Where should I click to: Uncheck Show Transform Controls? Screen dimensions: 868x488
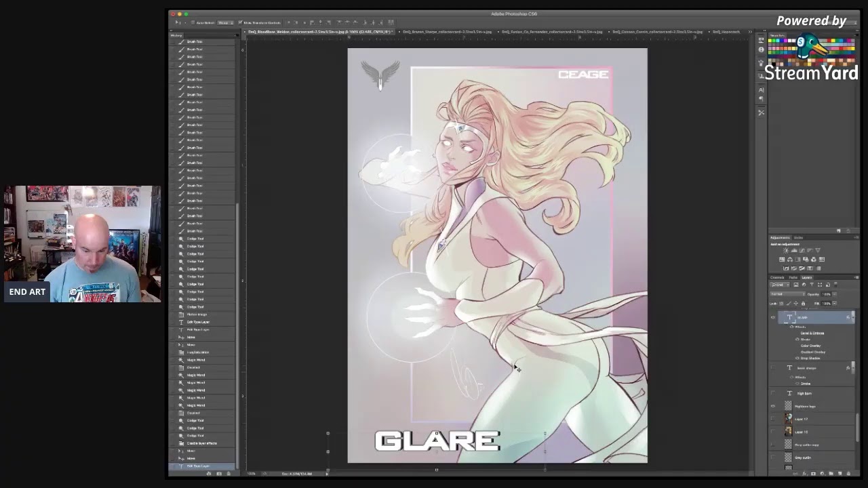[x=240, y=22]
